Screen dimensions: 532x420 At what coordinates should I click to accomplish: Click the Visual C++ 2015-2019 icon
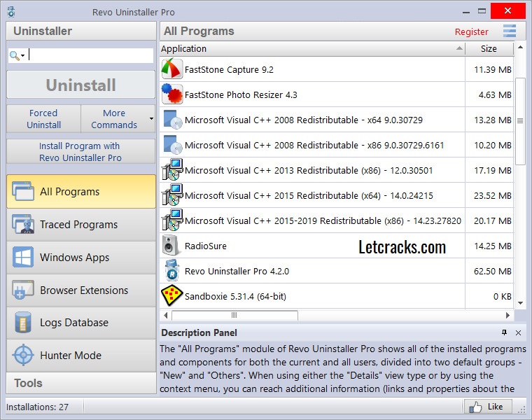pos(172,220)
